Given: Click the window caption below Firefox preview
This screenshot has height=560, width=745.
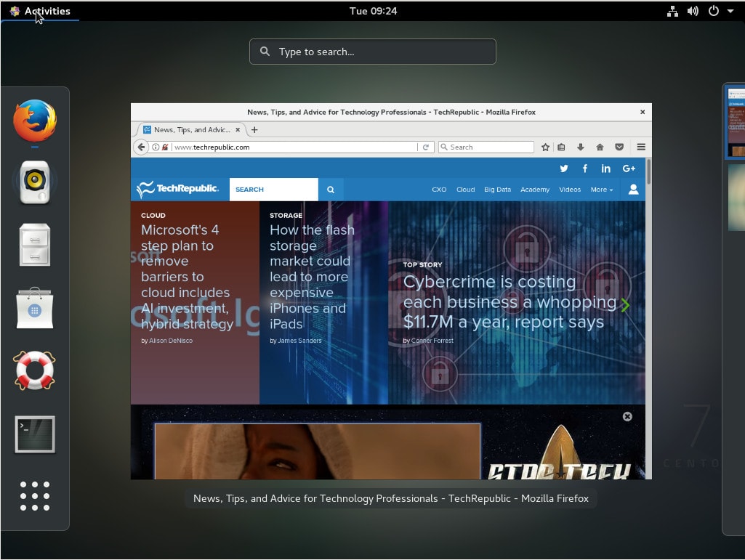Looking at the screenshot, I should [x=390, y=498].
